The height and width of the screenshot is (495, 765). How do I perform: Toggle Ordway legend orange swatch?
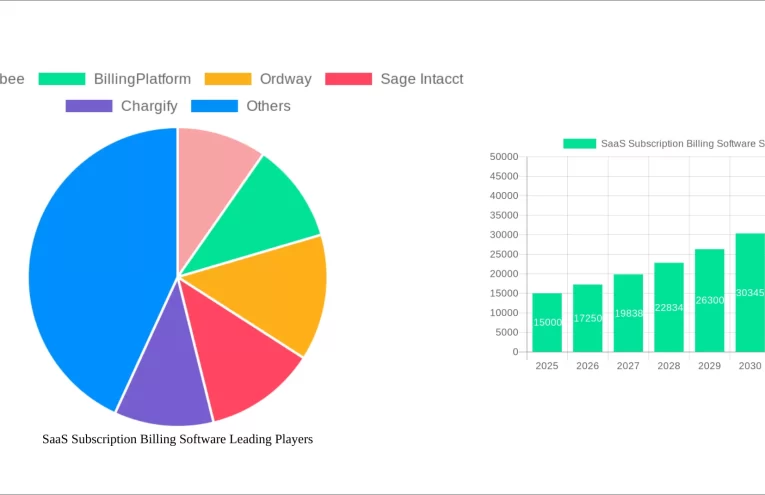pyautogui.click(x=228, y=79)
